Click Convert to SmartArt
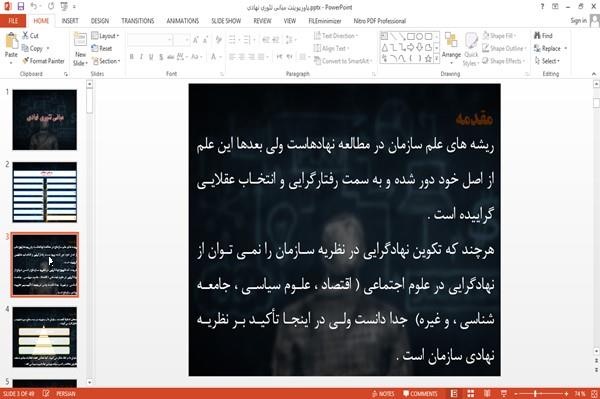Viewport: 600px width, 399px height. point(342,61)
